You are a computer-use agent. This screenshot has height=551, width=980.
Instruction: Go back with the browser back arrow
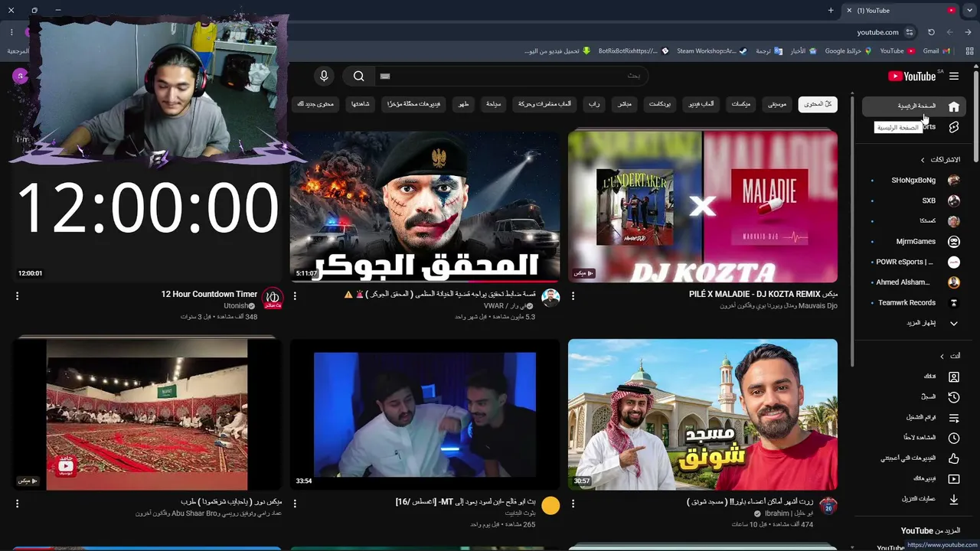[969, 32]
